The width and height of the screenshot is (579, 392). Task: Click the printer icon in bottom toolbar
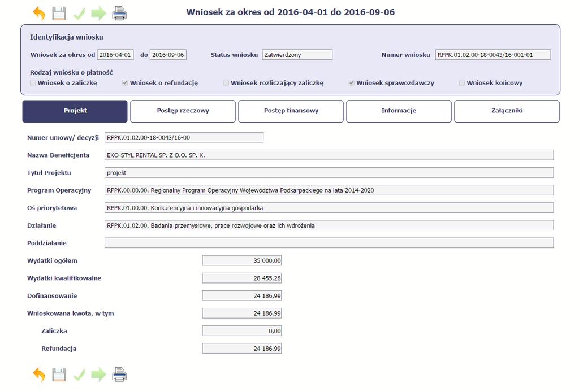coord(119,374)
